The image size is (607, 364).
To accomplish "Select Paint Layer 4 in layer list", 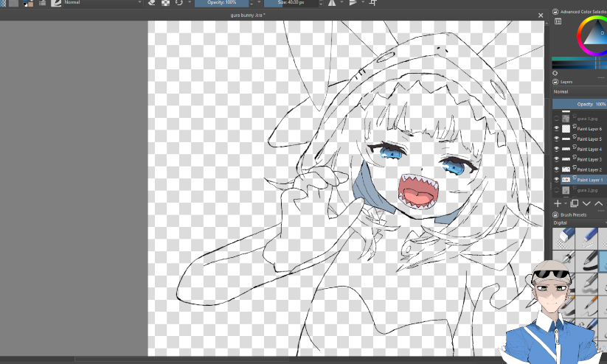I will [x=589, y=149].
